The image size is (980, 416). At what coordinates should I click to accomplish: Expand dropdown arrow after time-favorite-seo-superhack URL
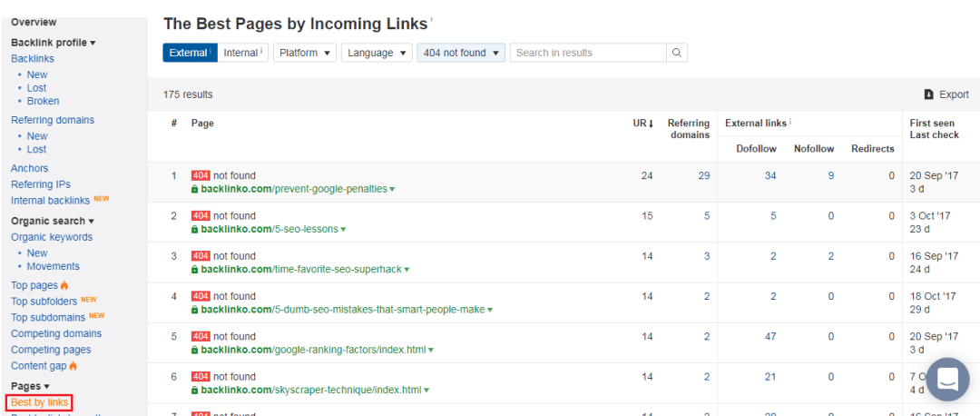coord(407,270)
